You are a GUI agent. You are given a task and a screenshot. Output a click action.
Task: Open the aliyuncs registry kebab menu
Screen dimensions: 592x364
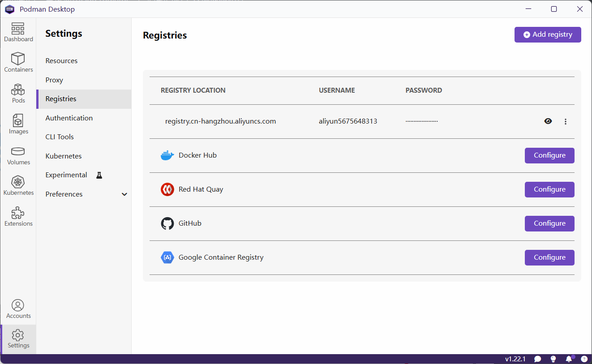[566, 121]
